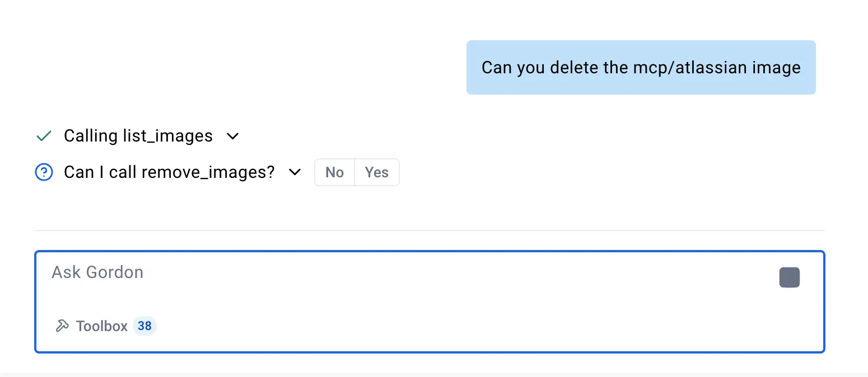868x377 pixels.
Task: Click the stop generation square icon
Action: click(789, 277)
